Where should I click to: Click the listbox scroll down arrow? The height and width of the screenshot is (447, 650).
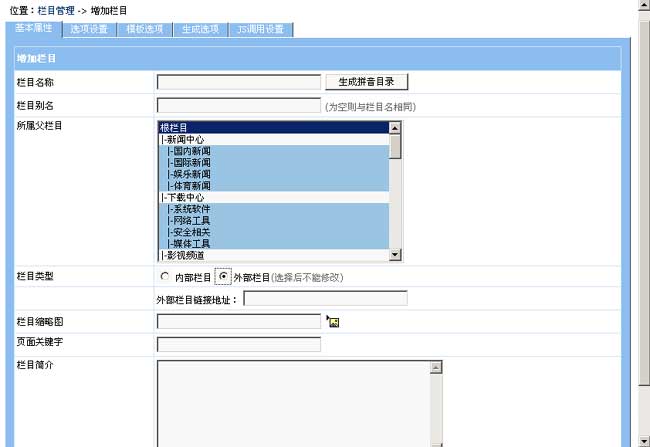(395, 254)
